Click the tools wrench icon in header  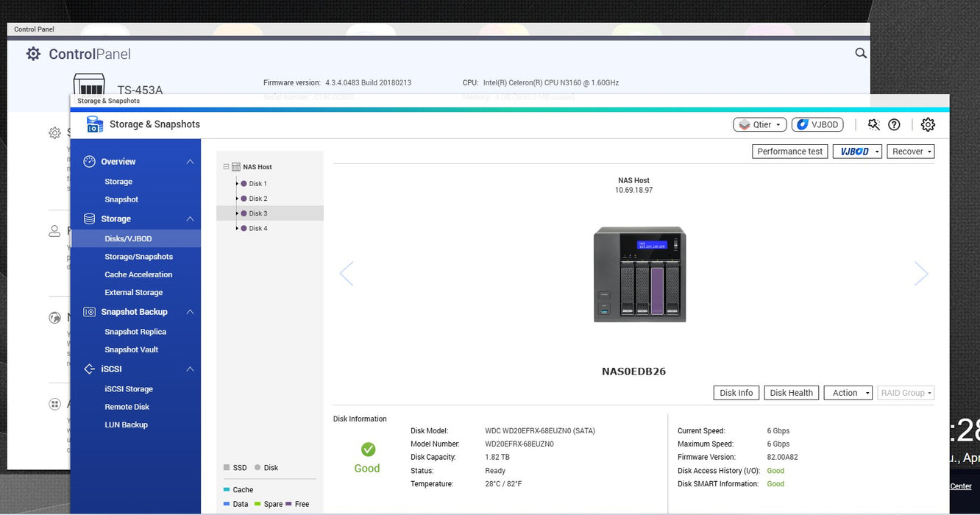pos(874,125)
